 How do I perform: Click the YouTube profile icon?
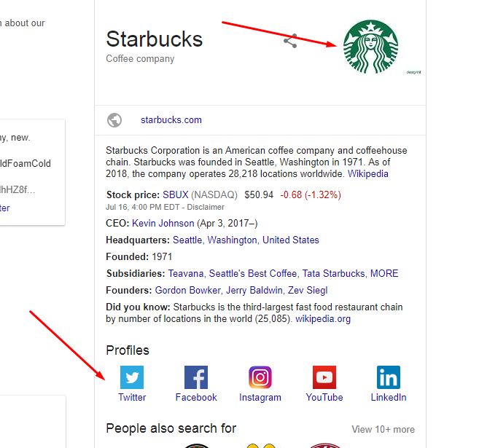[324, 377]
